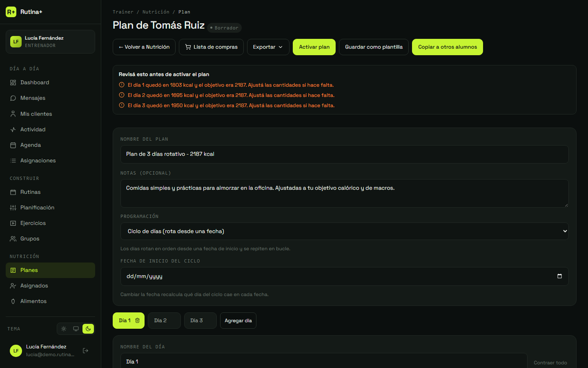
Task: Select the dark theme toggle
Action: 88,329
